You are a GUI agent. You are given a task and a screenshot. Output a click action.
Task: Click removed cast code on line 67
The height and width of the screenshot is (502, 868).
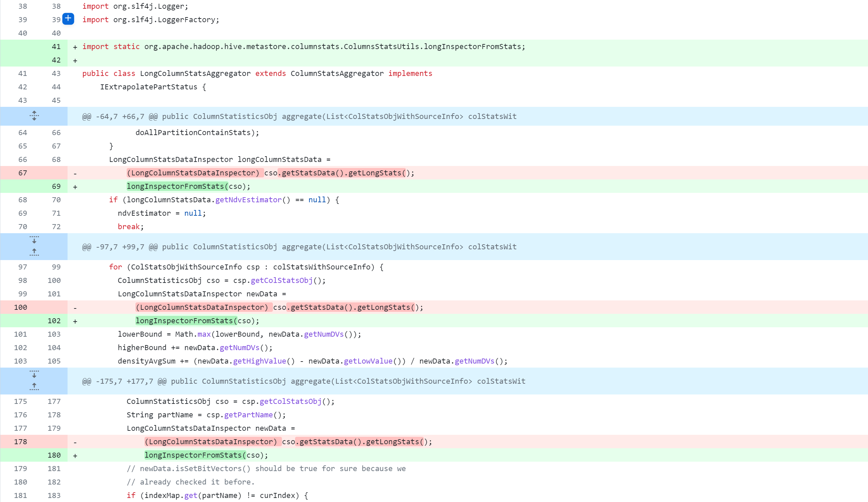271,173
